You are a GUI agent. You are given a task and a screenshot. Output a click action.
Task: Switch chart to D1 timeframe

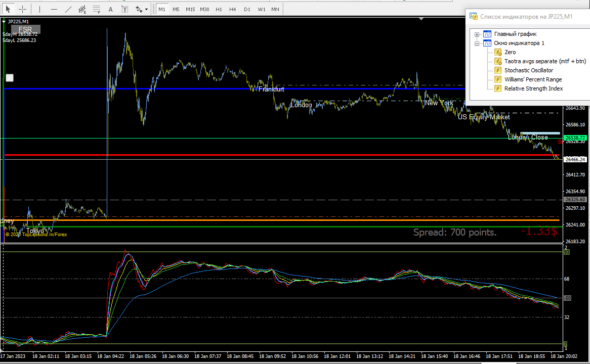[247, 9]
